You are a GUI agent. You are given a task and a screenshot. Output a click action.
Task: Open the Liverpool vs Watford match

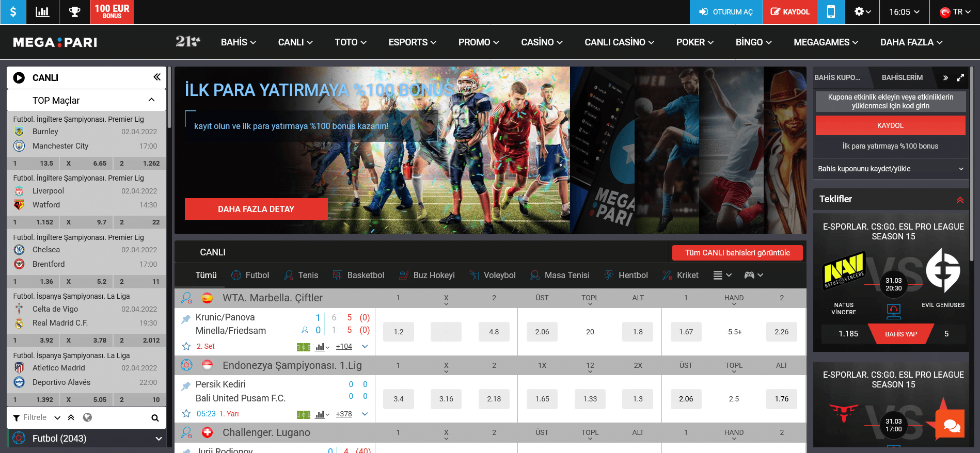click(x=86, y=198)
